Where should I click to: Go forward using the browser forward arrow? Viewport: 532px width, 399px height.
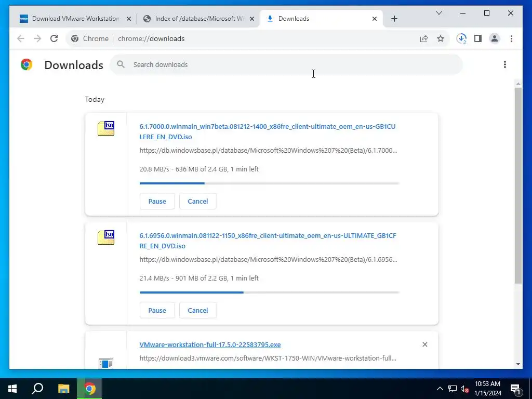(x=37, y=38)
